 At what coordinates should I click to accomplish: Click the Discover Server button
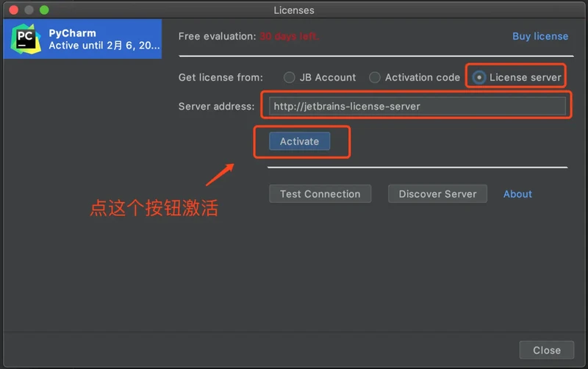point(437,194)
